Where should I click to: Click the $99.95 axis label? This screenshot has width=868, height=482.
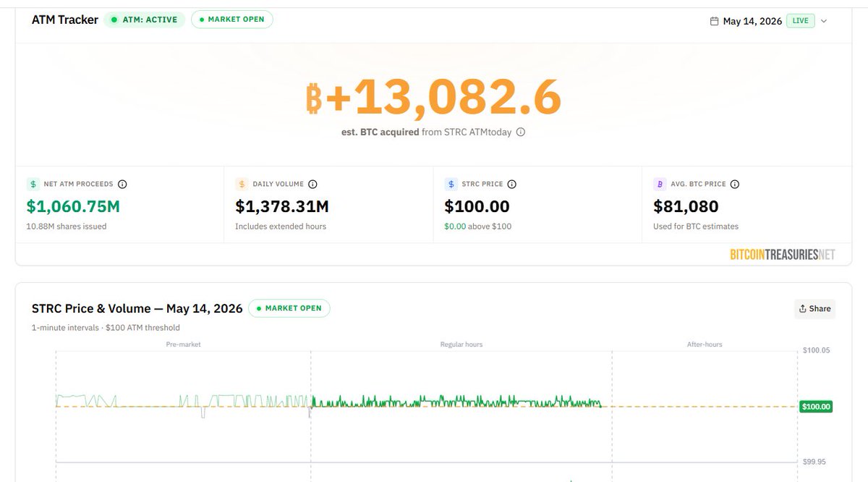pos(815,462)
